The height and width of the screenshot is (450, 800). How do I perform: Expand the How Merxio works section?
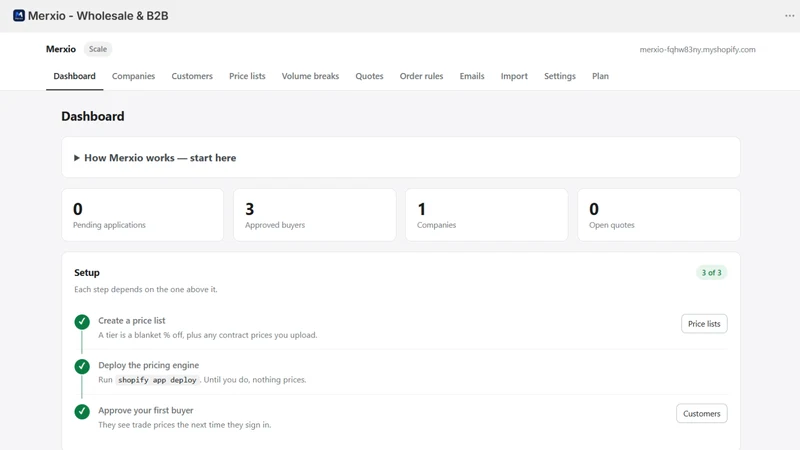pyautogui.click(x=155, y=158)
